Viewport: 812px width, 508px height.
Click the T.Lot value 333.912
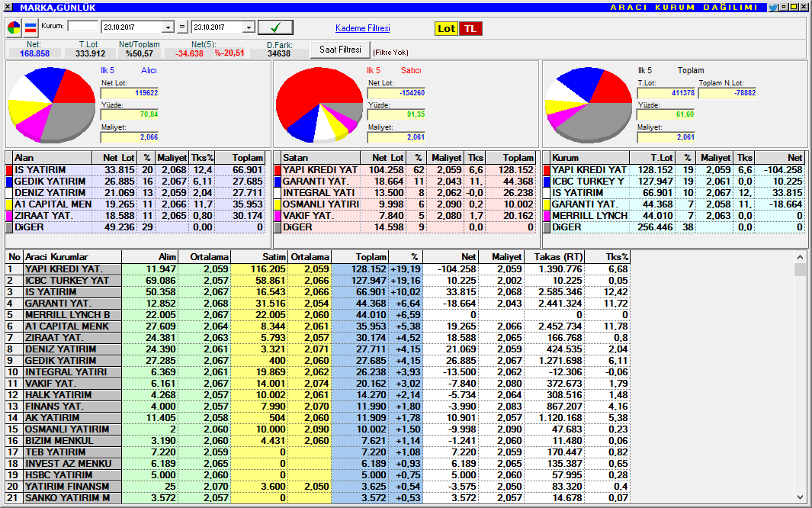(x=90, y=53)
